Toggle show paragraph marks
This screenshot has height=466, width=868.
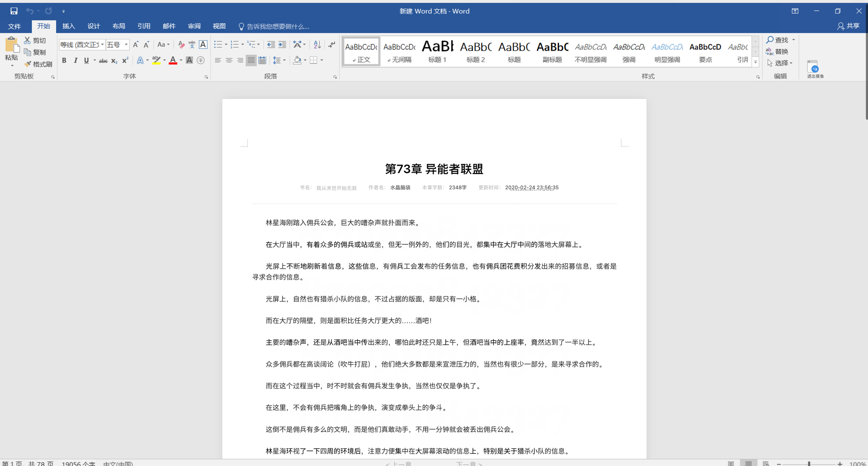(332, 45)
